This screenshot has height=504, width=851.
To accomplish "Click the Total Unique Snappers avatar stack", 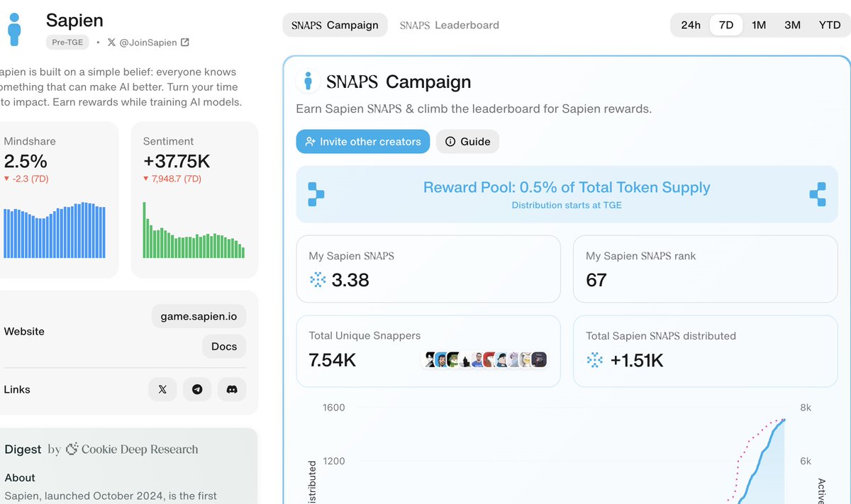I will coord(485,359).
